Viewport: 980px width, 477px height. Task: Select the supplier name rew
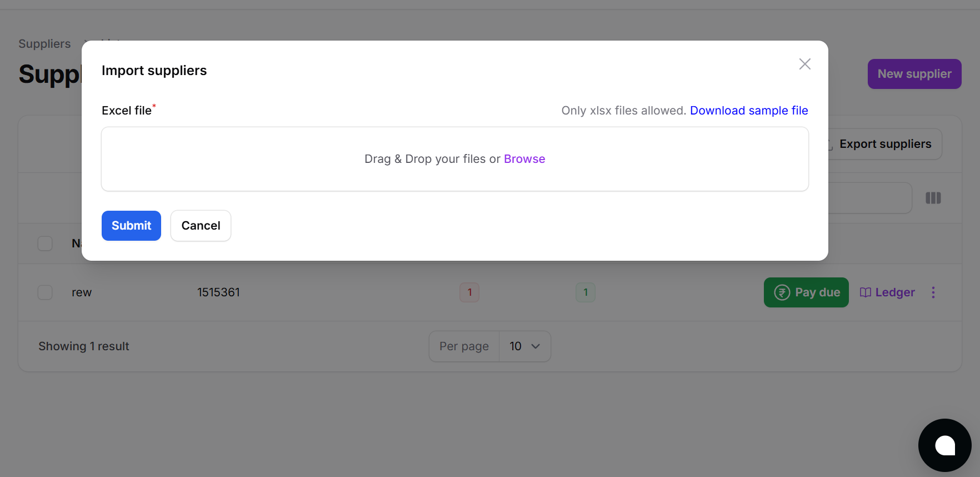[82, 292]
